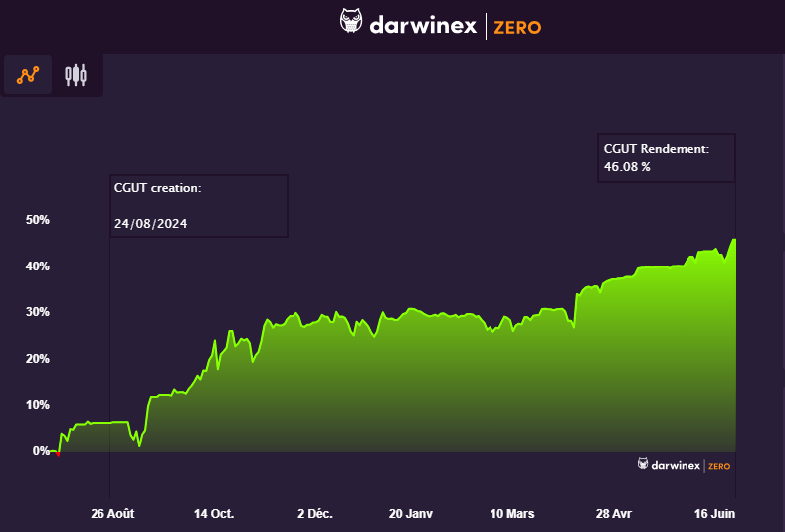This screenshot has height=532, width=785.
Task: Select the '14 Oct.' date label
Action: coord(214,514)
